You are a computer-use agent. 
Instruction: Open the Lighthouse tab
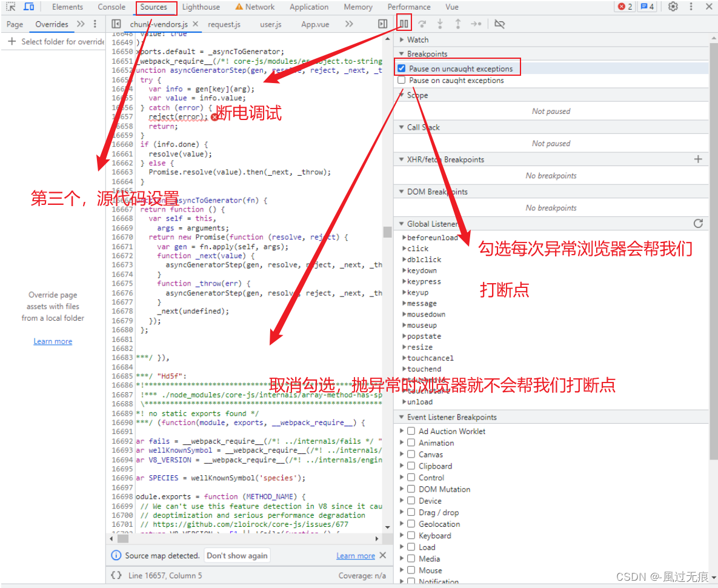(201, 7)
